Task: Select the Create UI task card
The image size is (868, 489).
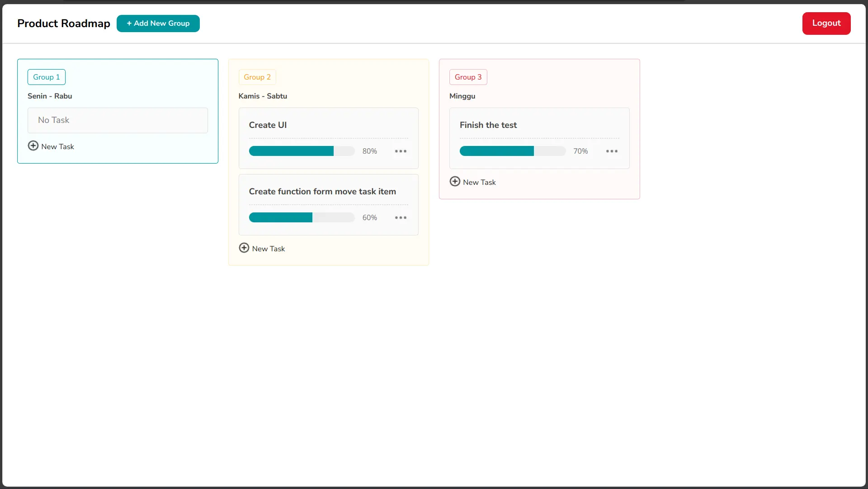Action: 328,138
